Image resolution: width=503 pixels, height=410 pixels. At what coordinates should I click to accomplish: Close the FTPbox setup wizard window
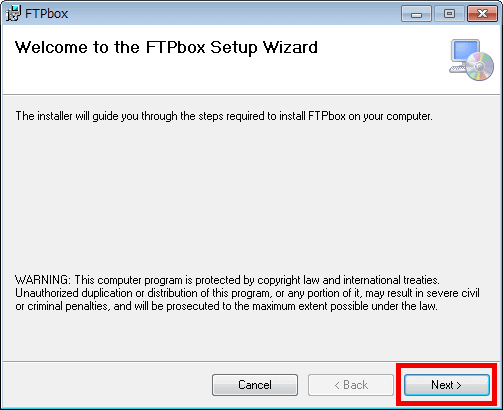click(x=482, y=14)
